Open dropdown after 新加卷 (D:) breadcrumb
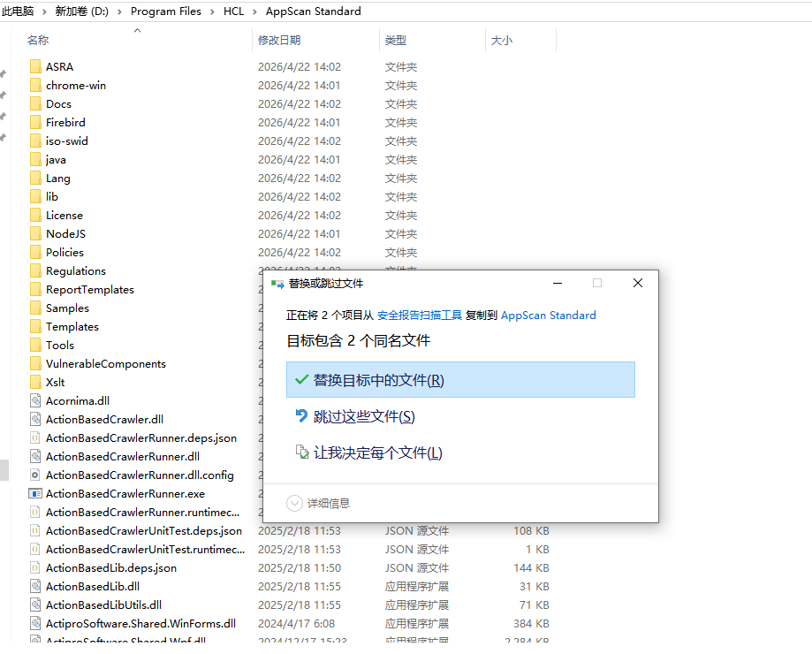The width and height of the screenshot is (812, 654). [119, 11]
